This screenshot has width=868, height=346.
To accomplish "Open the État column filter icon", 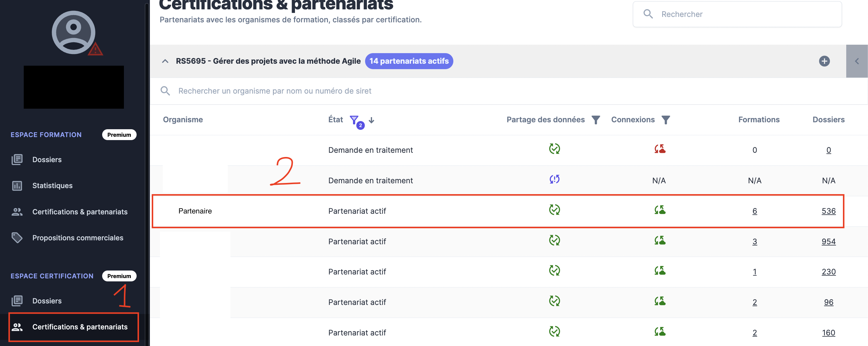I will tap(354, 120).
